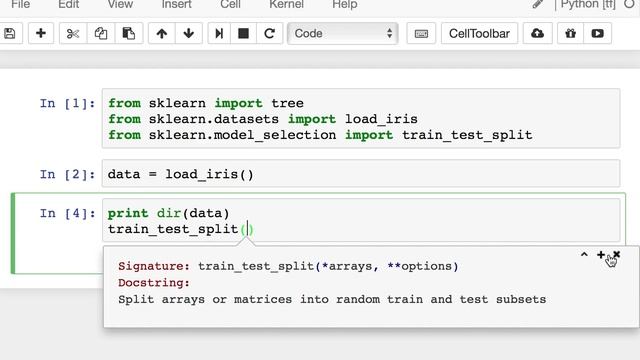Open the command palette keyboard icon
Viewport: 640px width, 360px height.
click(421, 33)
